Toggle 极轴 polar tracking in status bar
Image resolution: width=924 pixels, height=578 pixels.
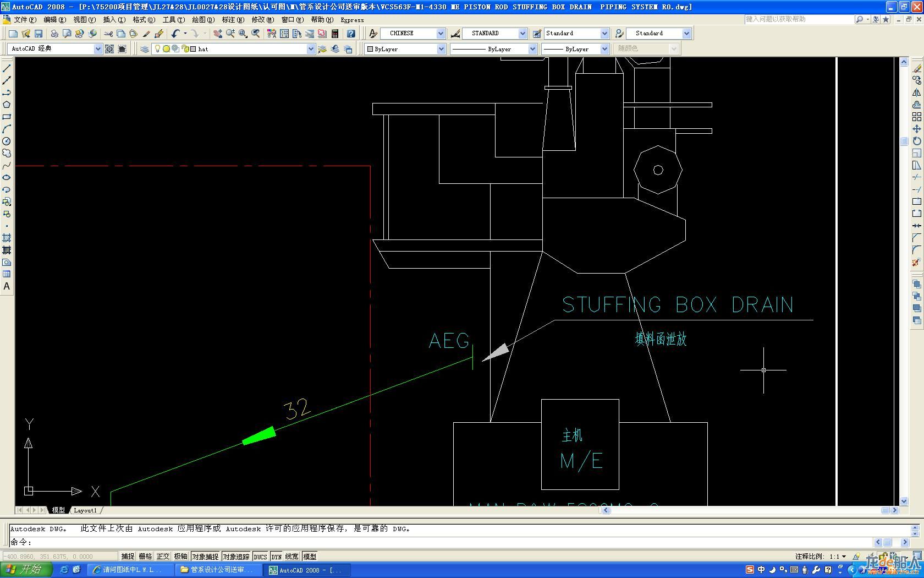click(x=180, y=557)
